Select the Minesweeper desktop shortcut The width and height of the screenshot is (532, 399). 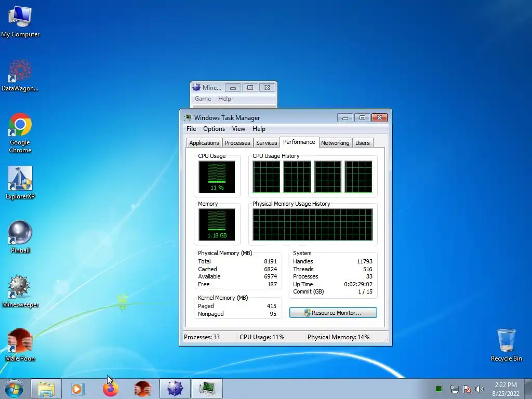coord(20,291)
